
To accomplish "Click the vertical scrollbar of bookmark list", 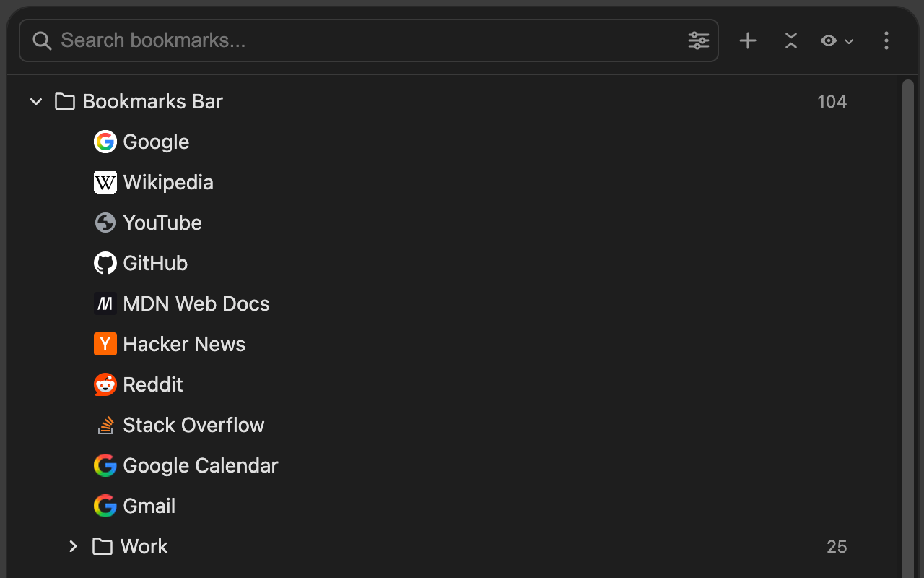I will pyautogui.click(x=907, y=325).
